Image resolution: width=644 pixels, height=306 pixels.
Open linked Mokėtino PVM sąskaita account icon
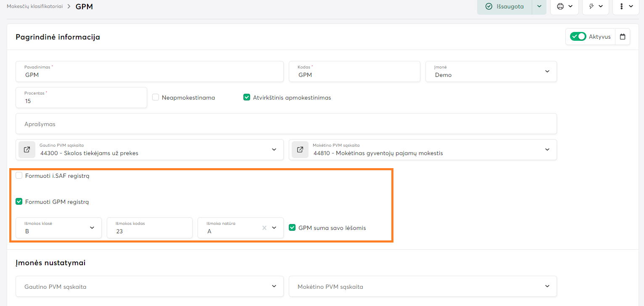pos(300,150)
